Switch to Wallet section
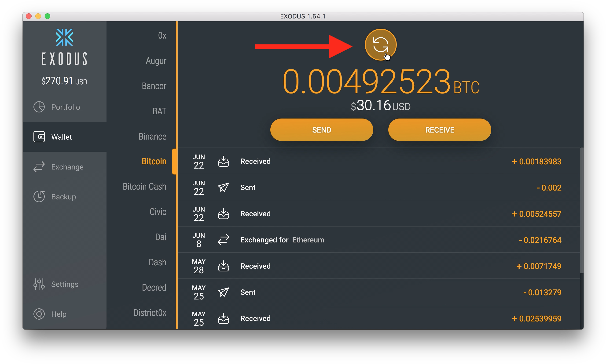This screenshot has width=606, height=364. tap(65, 137)
